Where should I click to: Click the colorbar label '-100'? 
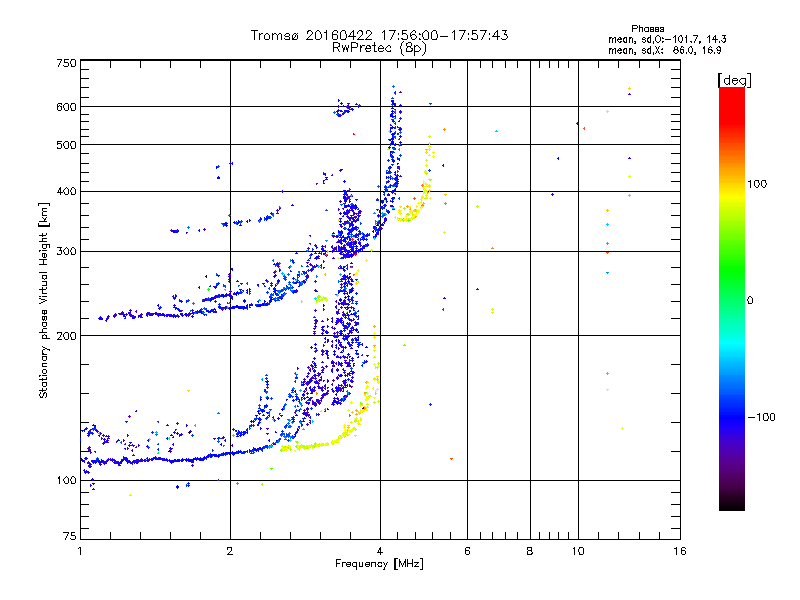pyautogui.click(x=761, y=417)
